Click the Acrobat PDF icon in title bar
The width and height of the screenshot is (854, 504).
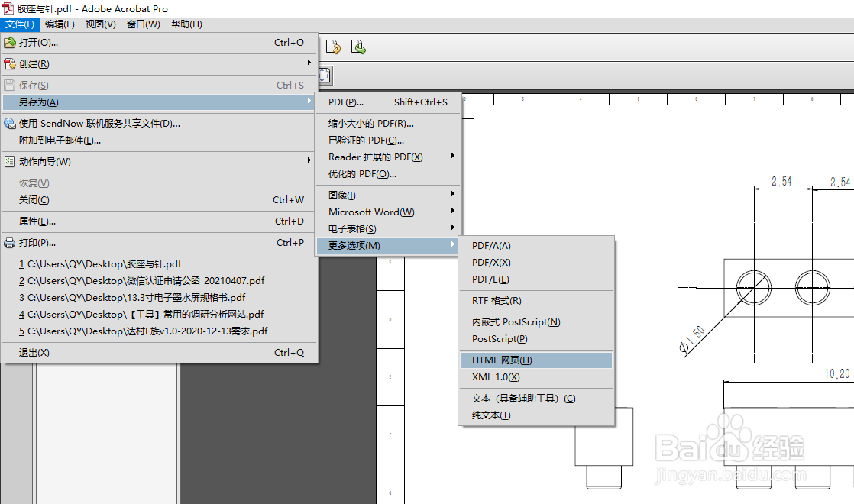pyautogui.click(x=8, y=8)
